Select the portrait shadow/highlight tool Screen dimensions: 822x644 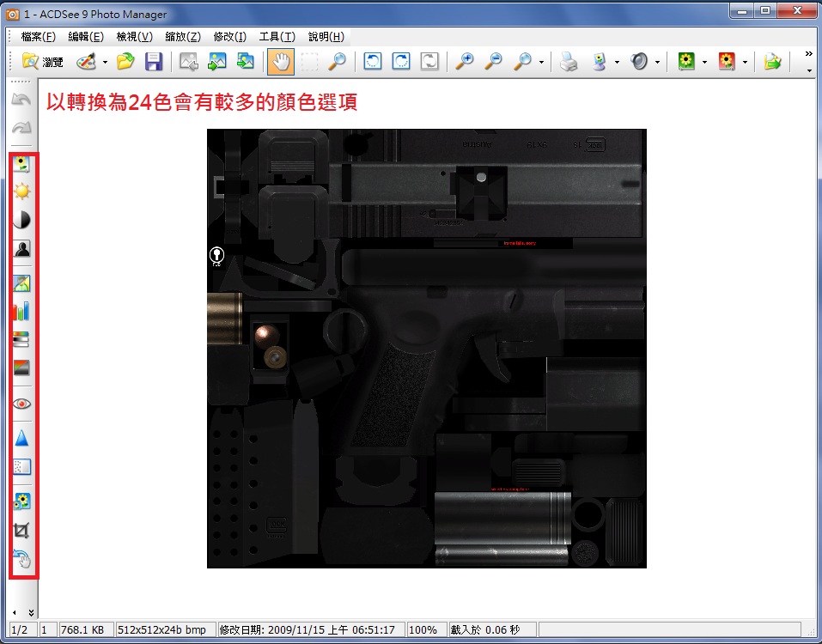tap(21, 248)
